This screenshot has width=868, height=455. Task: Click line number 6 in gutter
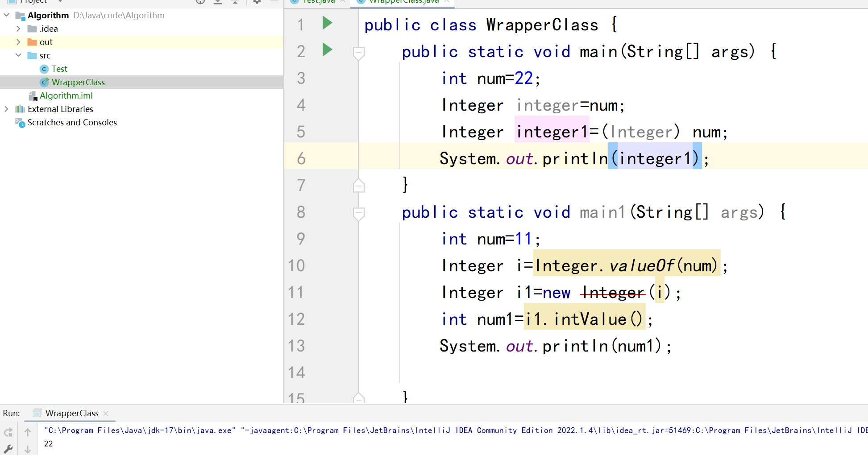[301, 158]
